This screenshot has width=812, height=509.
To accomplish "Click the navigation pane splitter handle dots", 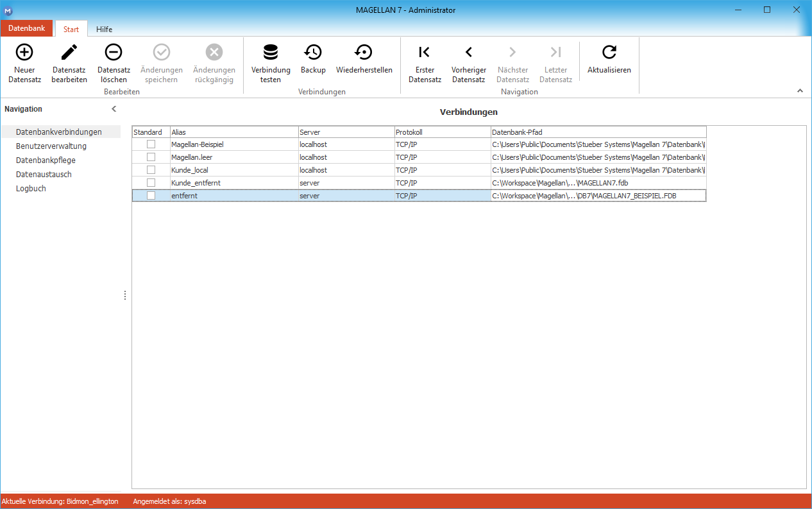I will pos(124,295).
